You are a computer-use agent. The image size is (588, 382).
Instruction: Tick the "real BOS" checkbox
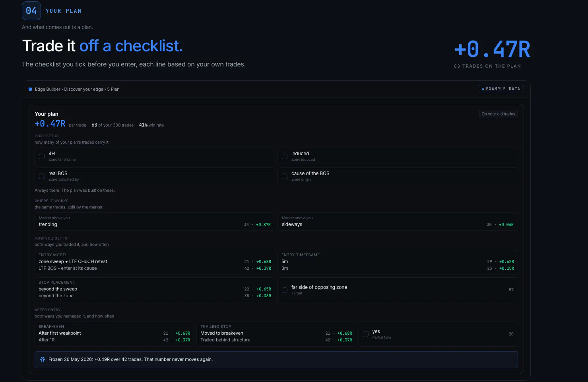[42, 176]
